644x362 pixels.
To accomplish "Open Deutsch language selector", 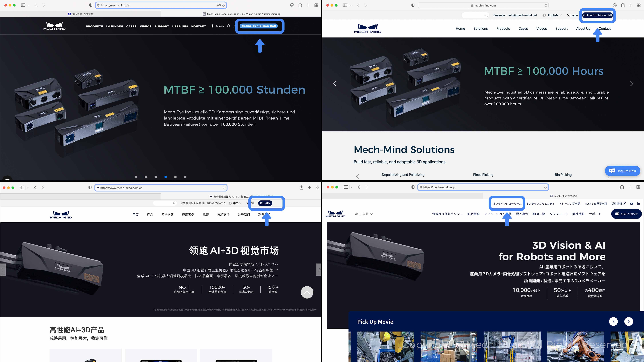I will point(217,26).
